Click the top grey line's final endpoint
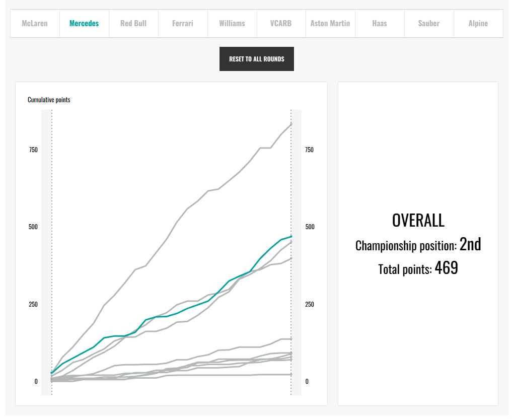512x420 pixels. tap(291, 124)
